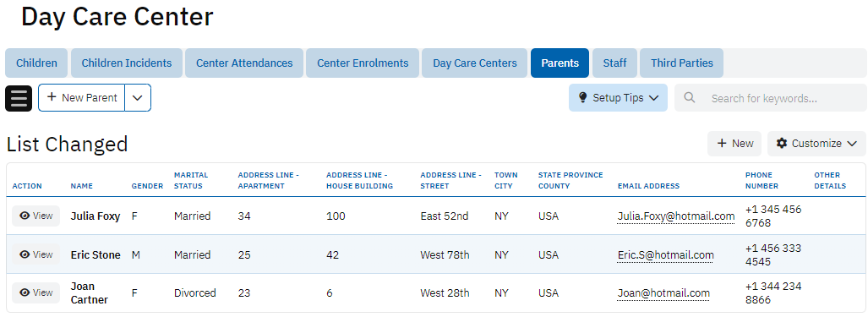Click the New button above the list
The width and height of the screenshot is (868, 317).
pyautogui.click(x=734, y=144)
